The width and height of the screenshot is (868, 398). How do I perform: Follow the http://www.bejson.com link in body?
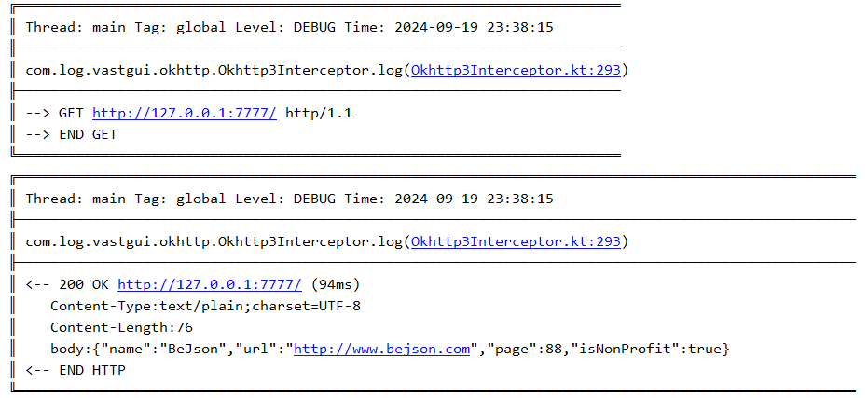tap(381, 350)
